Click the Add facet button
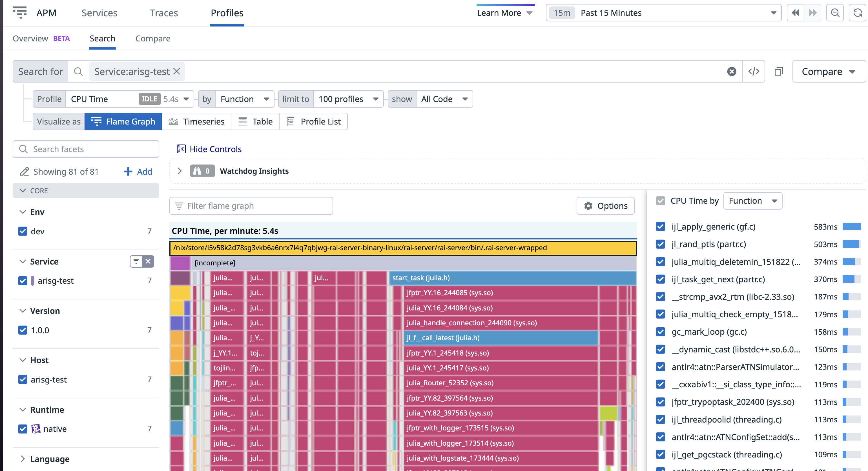 (138, 172)
